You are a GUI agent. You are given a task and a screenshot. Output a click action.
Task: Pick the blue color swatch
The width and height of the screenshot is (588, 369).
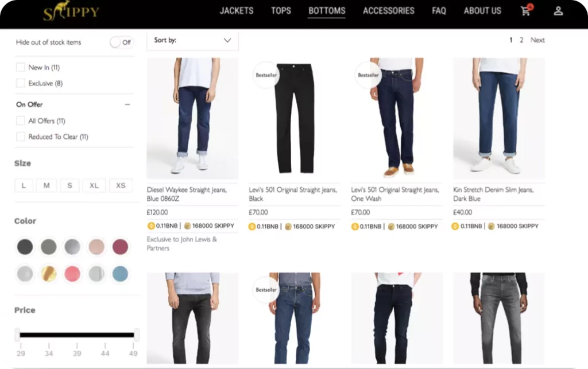(120, 274)
